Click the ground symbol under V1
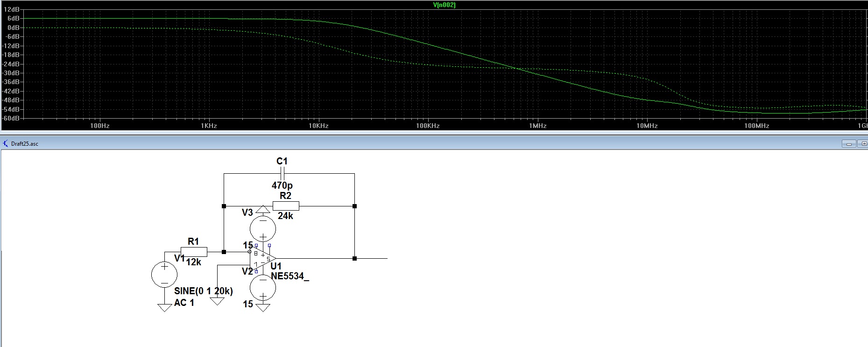868x347 pixels. [x=164, y=308]
